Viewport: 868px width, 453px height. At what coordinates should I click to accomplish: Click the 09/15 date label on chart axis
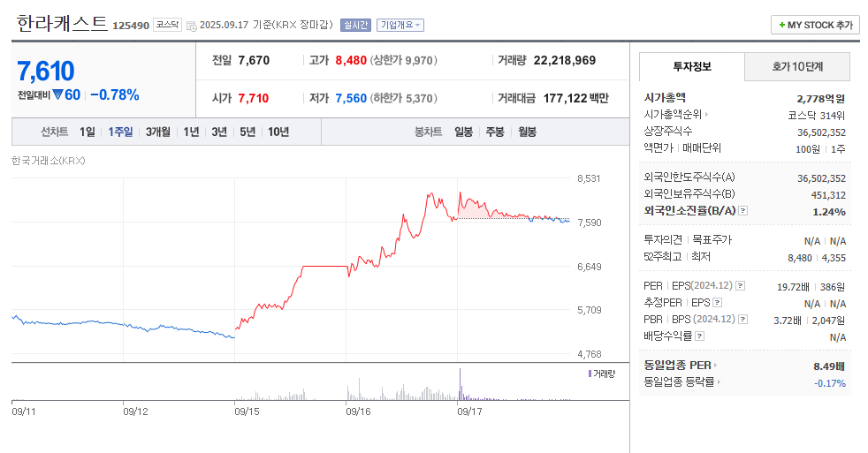pyautogui.click(x=247, y=411)
